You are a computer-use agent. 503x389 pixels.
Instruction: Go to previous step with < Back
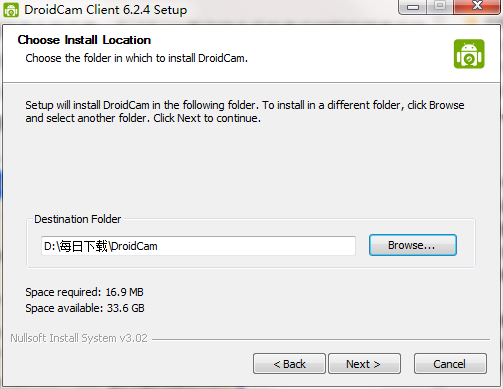click(289, 364)
